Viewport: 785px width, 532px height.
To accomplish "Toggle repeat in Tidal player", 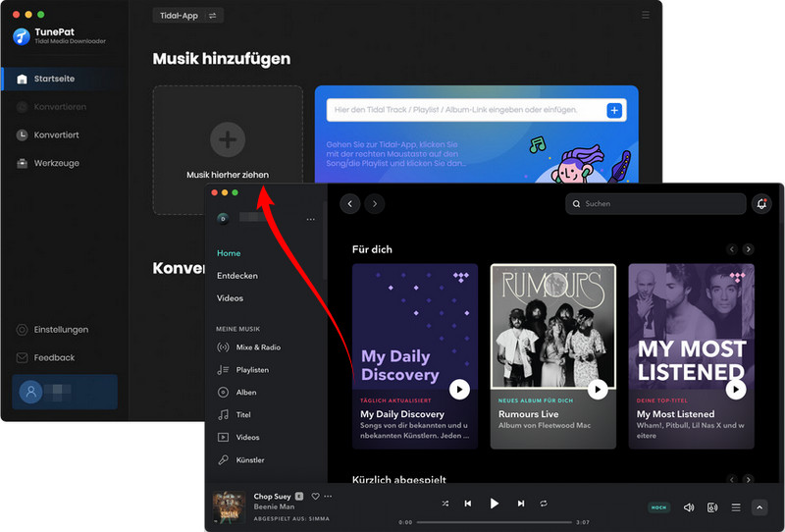I will (x=544, y=504).
